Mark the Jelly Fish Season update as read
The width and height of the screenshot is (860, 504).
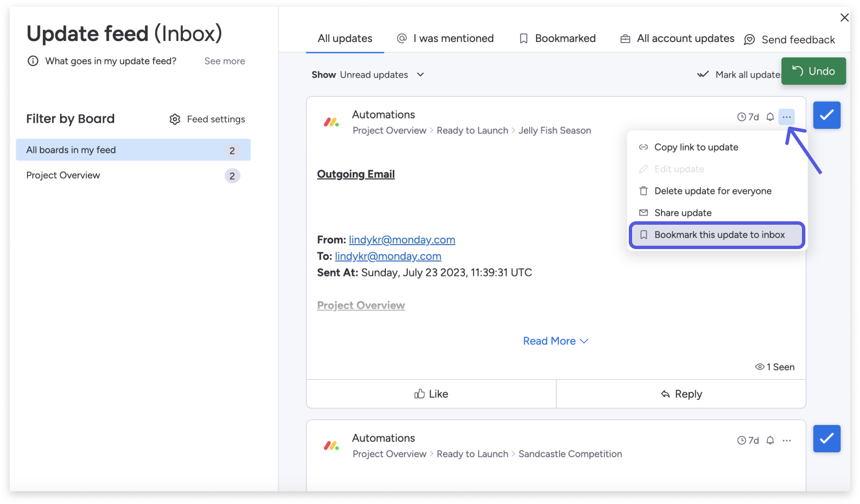click(826, 115)
